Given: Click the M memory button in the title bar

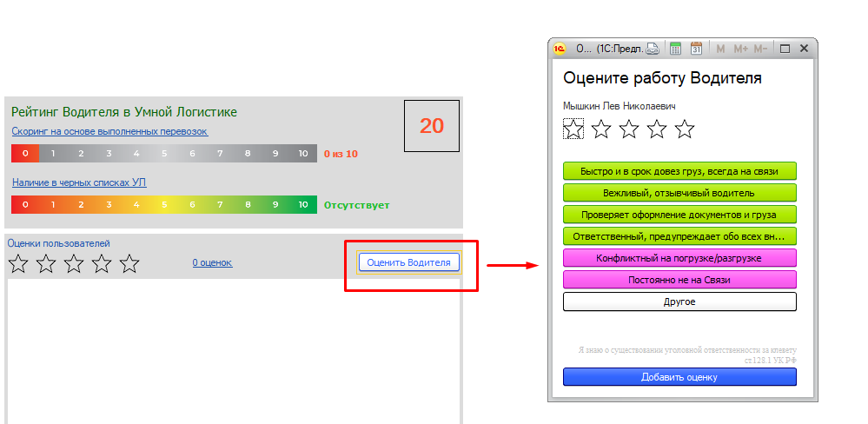Looking at the screenshot, I should click(x=720, y=49).
